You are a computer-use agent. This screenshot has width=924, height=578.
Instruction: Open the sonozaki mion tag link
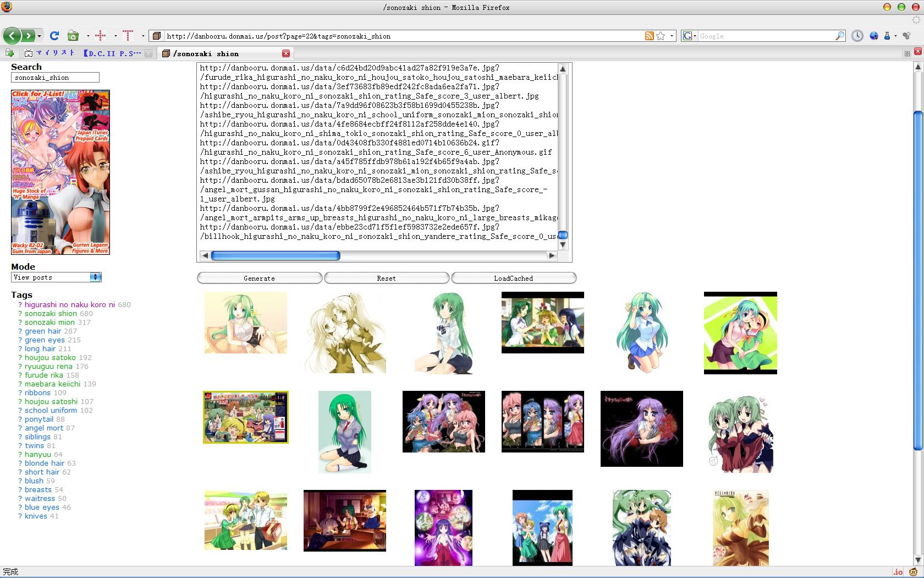coord(50,322)
